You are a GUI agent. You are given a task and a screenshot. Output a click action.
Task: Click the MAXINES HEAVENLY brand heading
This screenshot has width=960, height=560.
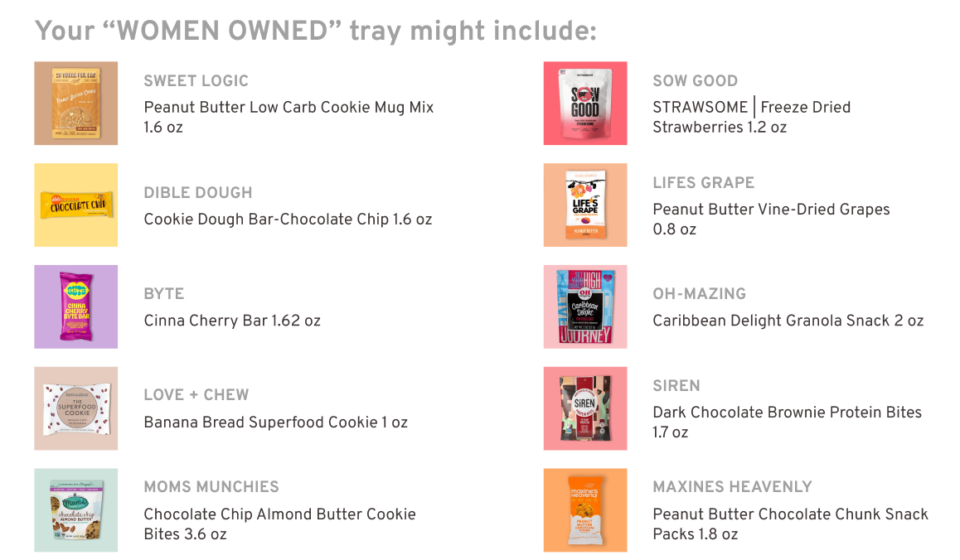coord(732,486)
